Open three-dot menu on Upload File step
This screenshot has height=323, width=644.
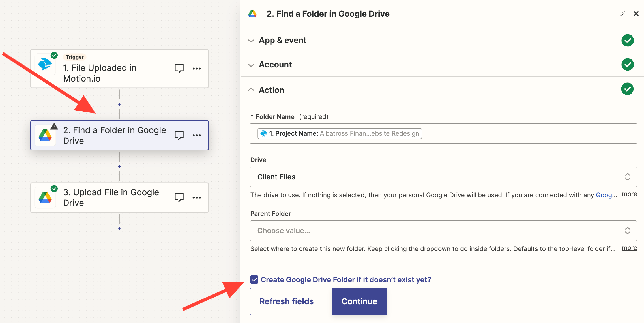[197, 197]
